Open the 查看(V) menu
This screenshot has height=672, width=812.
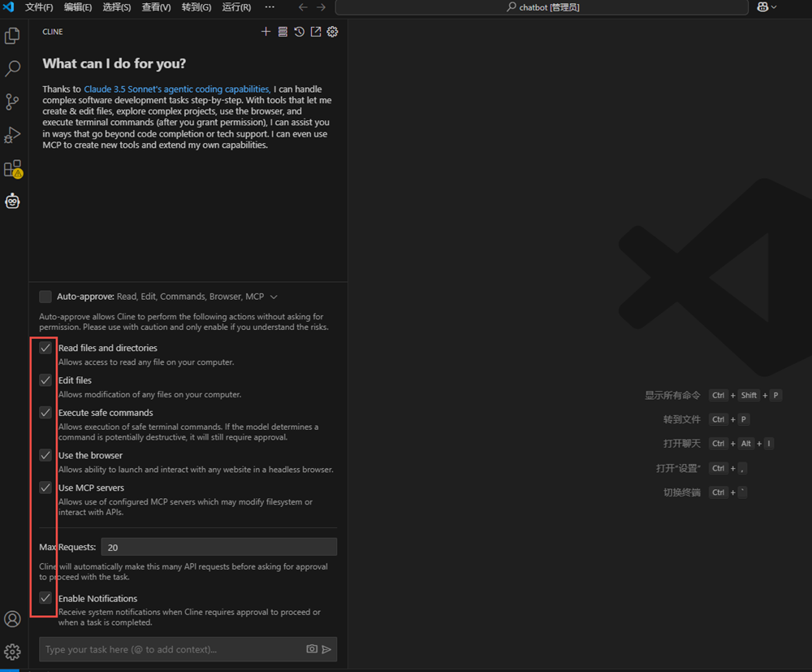pos(156,7)
